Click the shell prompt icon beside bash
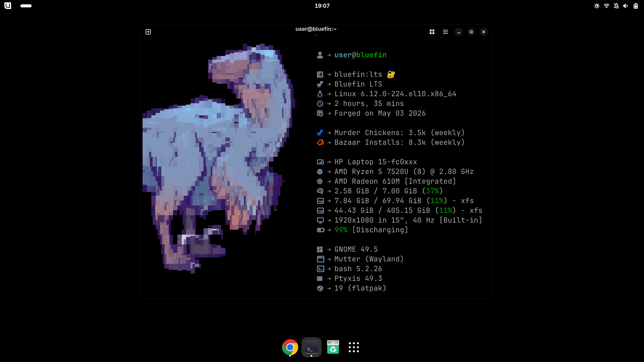 [321, 269]
